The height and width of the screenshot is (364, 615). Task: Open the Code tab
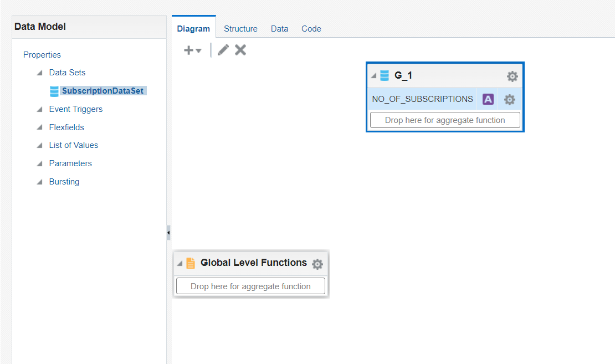click(x=311, y=28)
